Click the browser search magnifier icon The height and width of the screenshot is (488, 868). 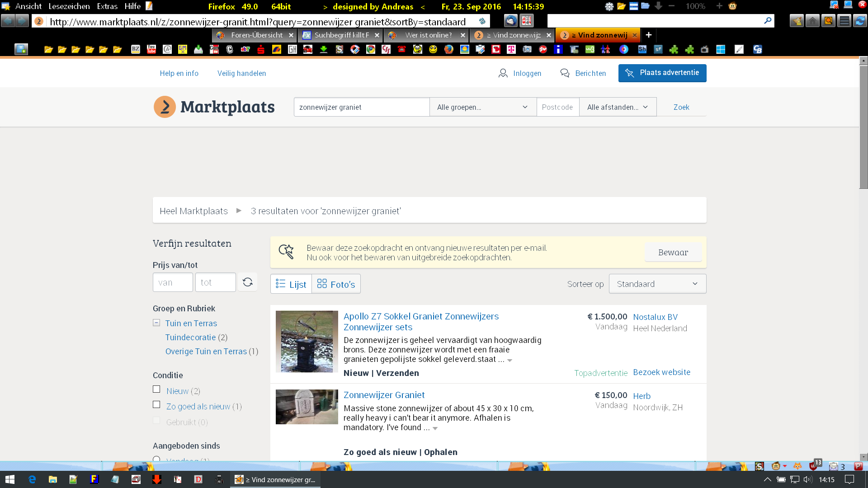click(767, 21)
